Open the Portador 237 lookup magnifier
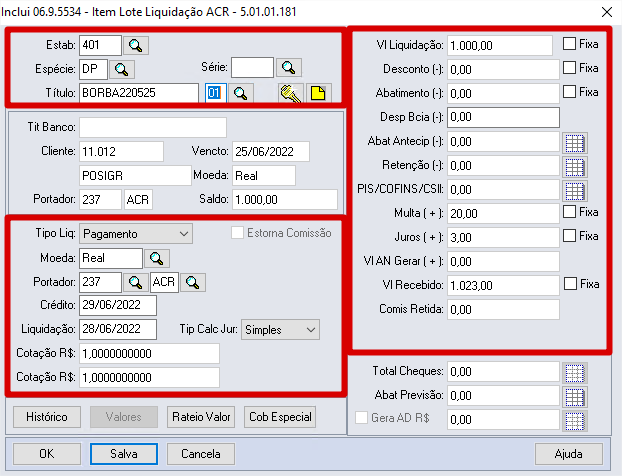 tap(136, 282)
